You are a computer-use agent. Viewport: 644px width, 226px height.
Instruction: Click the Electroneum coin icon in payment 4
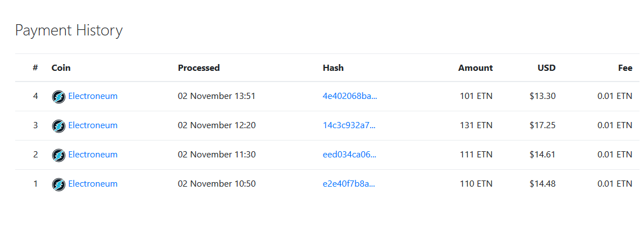coord(58,97)
